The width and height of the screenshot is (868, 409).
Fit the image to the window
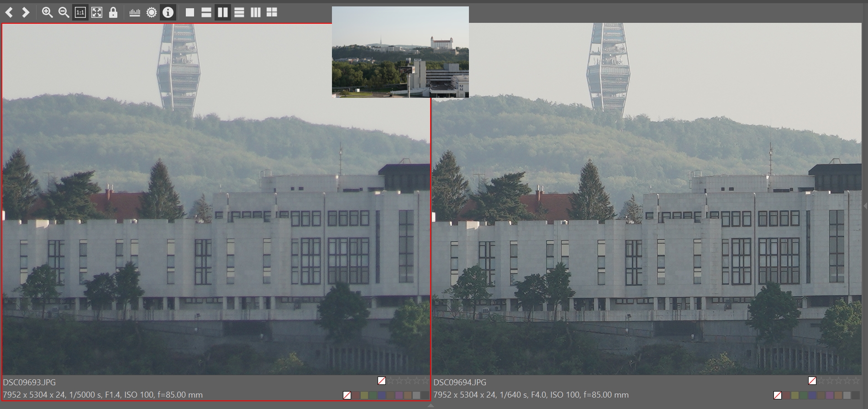click(97, 12)
